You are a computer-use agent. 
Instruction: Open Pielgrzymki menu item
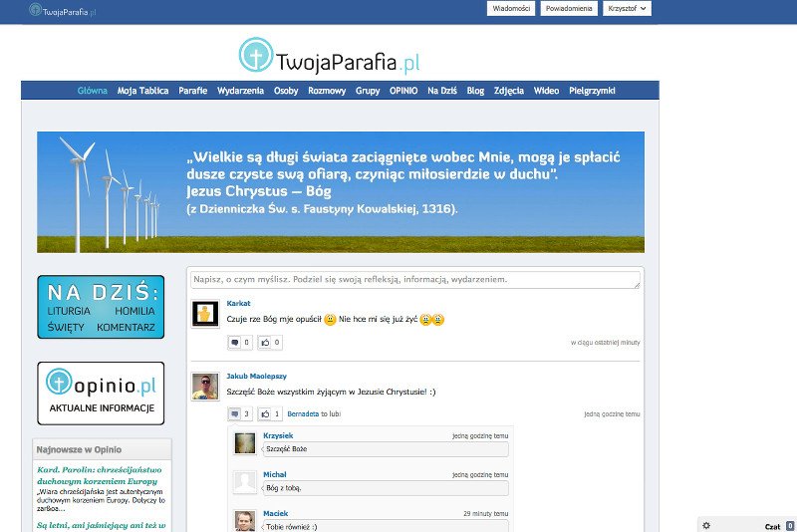592,91
